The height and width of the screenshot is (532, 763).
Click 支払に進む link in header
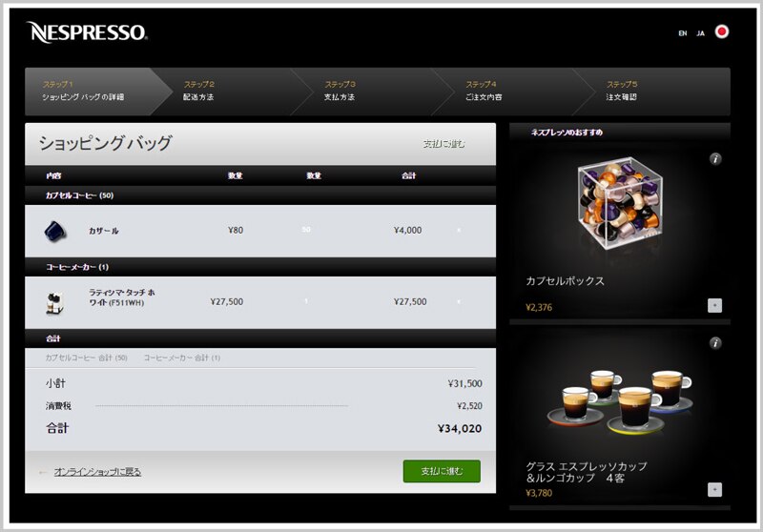coord(443,144)
